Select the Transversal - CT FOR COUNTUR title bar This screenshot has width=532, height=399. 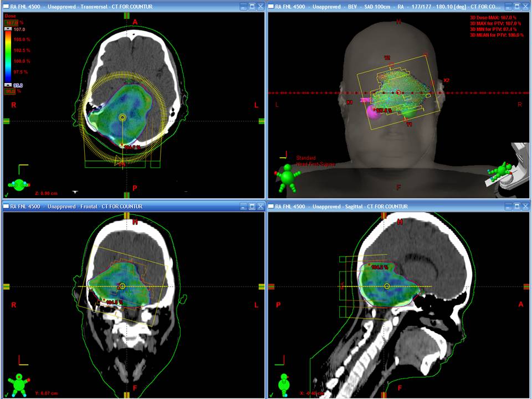click(111, 6)
